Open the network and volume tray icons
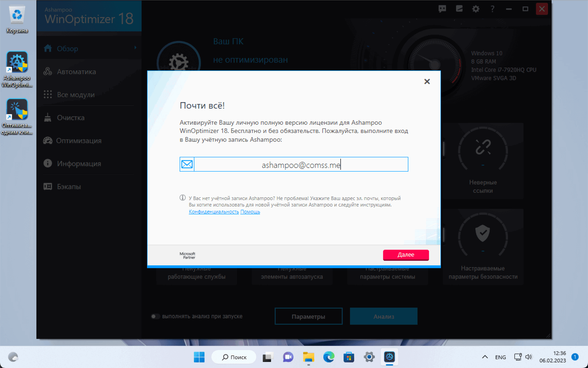The image size is (588, 368). point(523,357)
